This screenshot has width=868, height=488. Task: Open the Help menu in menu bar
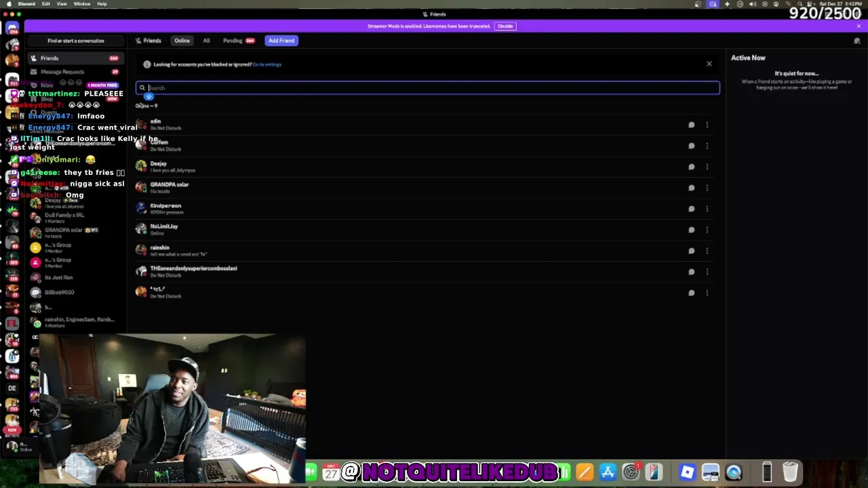102,3
